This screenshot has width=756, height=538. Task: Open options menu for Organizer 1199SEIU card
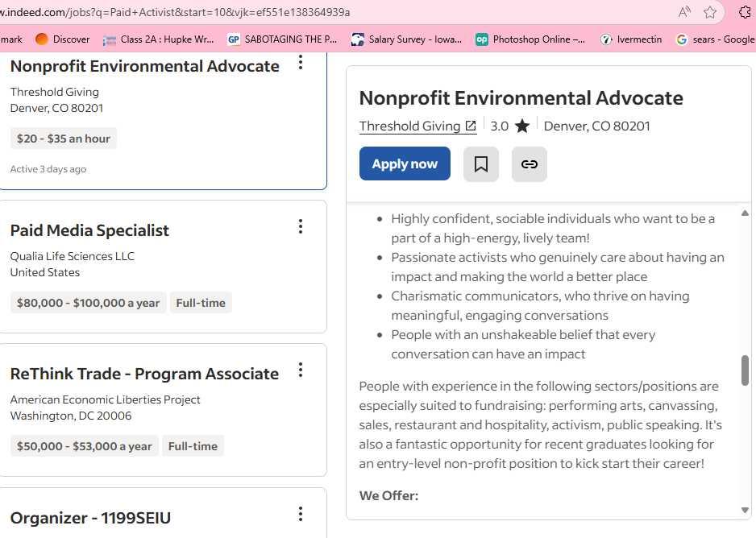point(301,514)
